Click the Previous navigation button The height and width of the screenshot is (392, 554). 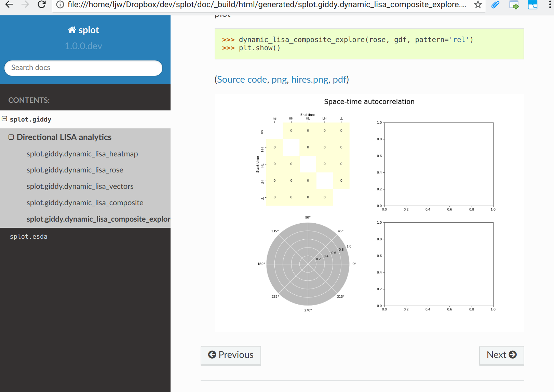pos(230,355)
